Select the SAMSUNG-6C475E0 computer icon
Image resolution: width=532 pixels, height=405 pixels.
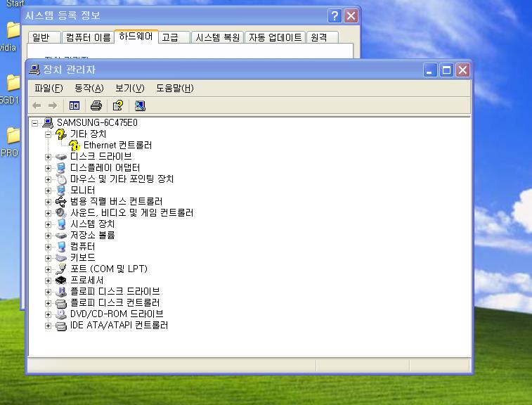tap(48, 122)
